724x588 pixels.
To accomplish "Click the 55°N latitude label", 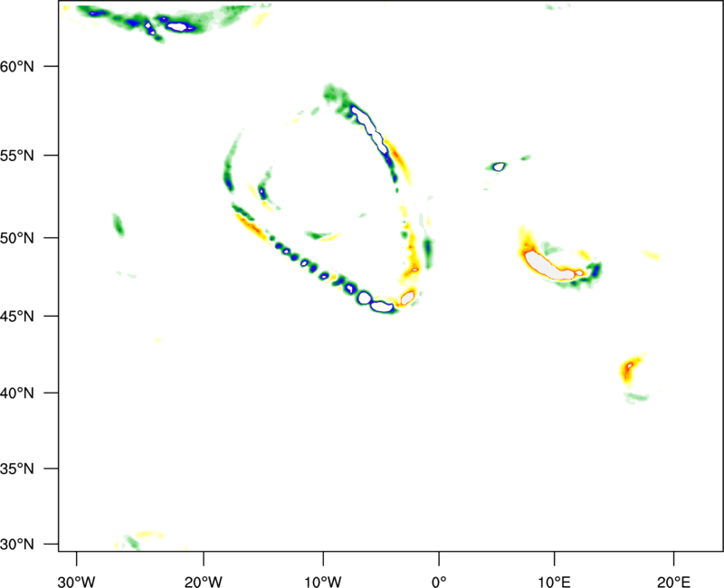I will pos(17,156).
